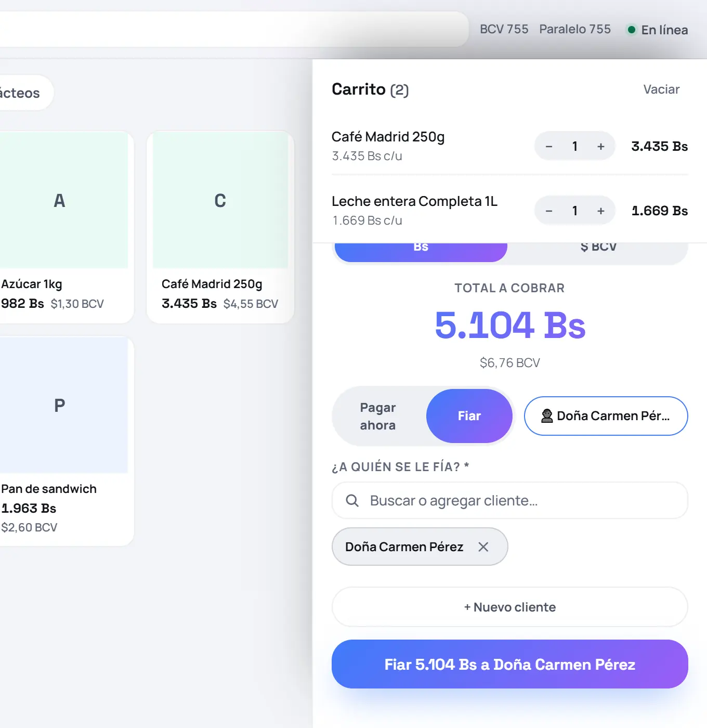Click the person avatar icon on client button
The image size is (707, 728).
tap(547, 415)
